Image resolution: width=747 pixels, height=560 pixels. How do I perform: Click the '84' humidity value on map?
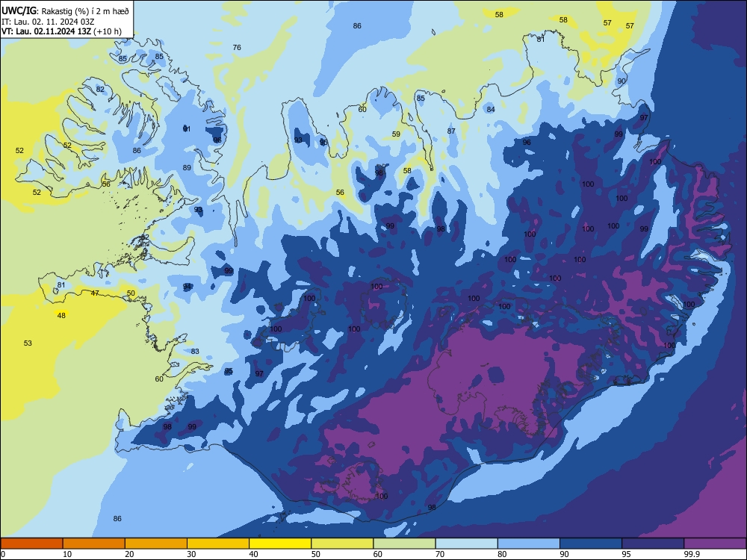(491, 109)
